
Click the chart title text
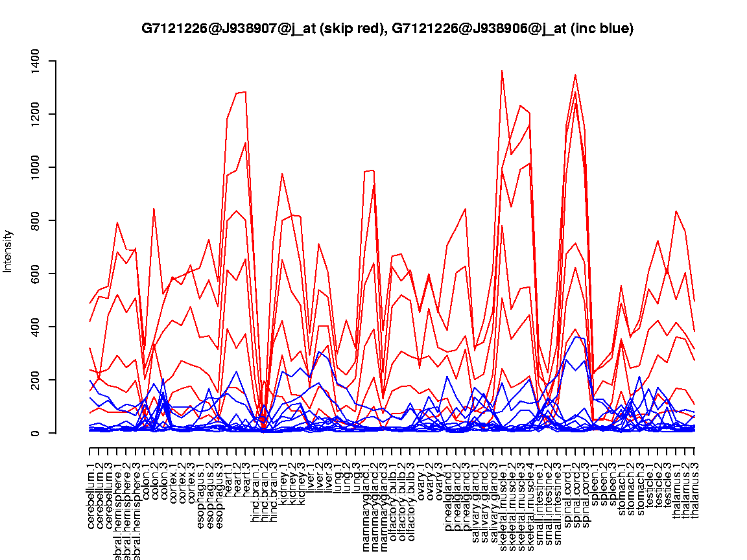coord(387,29)
